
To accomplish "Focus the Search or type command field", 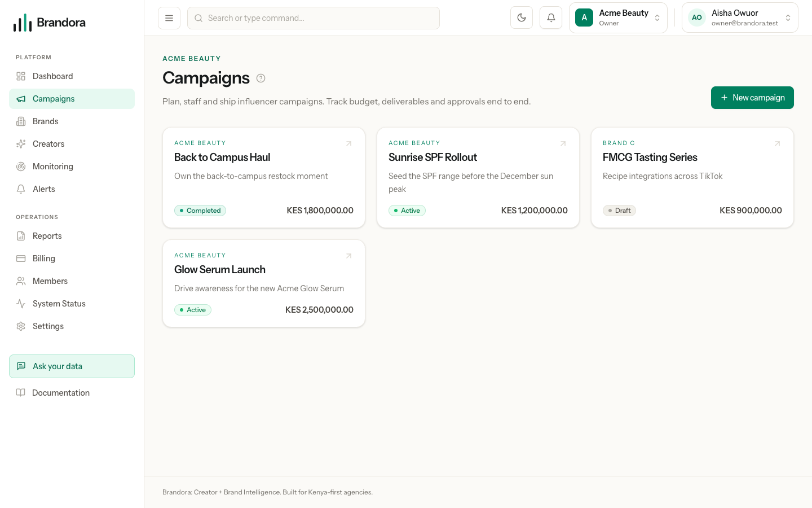I will tap(314, 18).
